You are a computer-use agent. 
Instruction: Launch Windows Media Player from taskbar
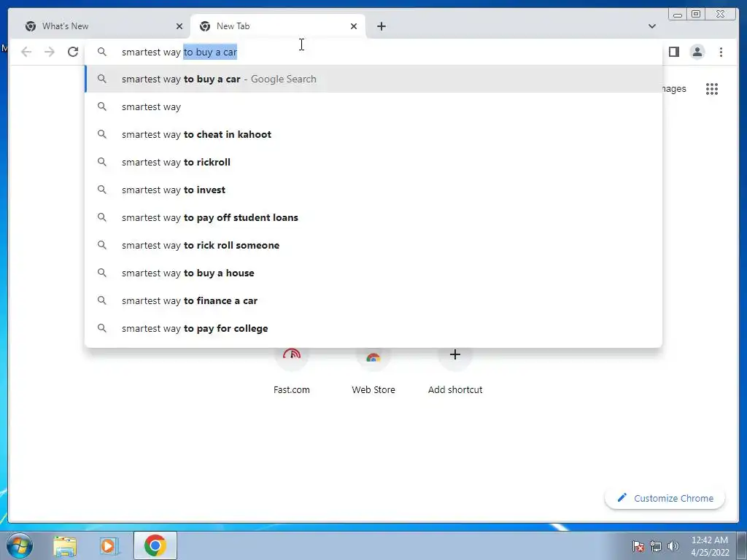(109, 546)
